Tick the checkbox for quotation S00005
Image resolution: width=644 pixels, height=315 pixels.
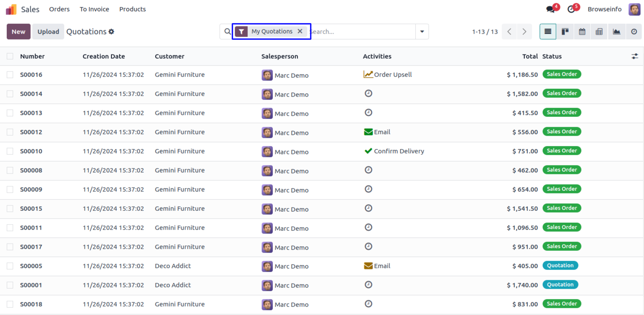(10, 266)
